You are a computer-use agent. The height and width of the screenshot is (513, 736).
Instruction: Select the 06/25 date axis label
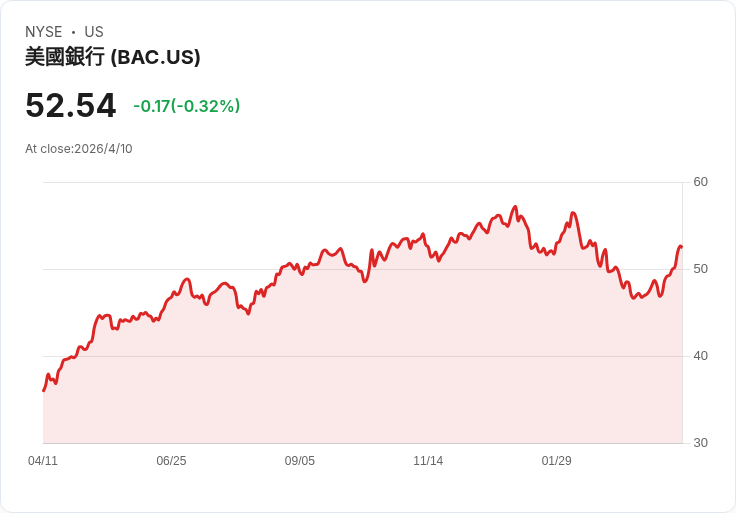[171, 461]
